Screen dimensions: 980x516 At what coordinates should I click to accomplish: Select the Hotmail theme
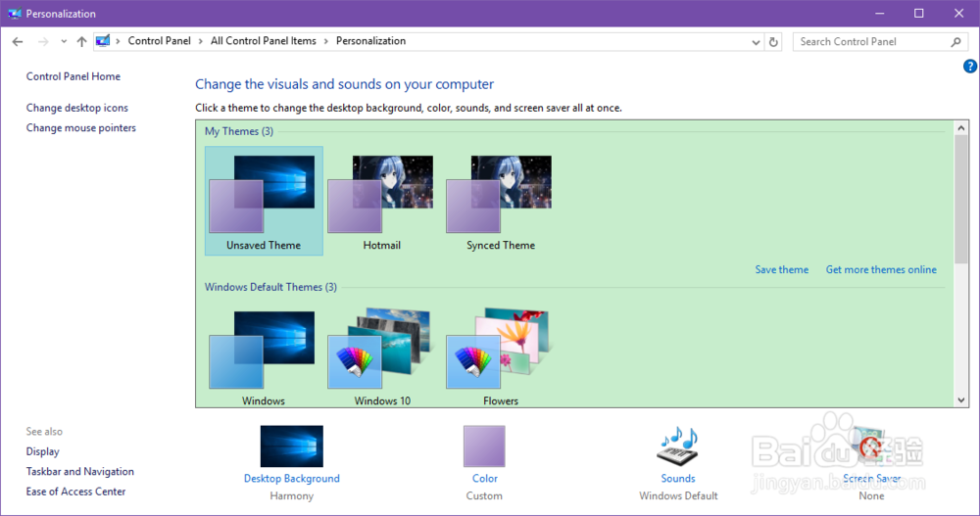pos(382,201)
